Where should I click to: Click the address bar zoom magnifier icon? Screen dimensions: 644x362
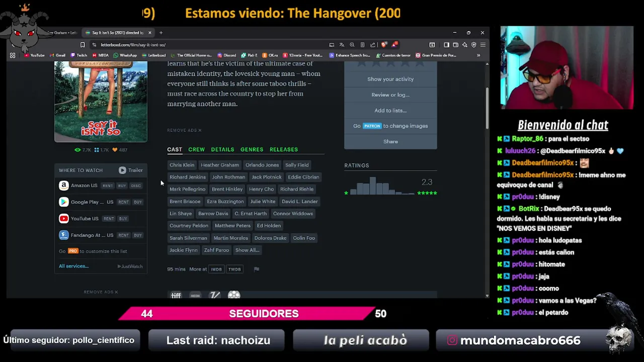[352, 45]
